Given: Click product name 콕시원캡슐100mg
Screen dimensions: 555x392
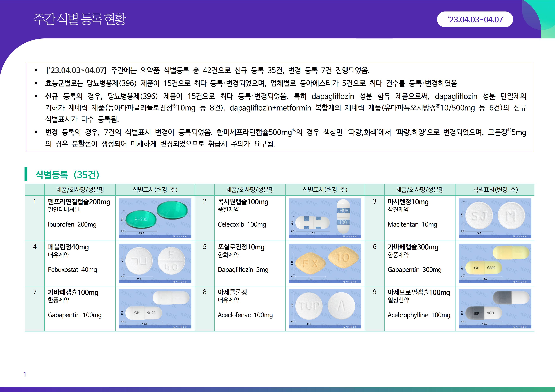Looking at the screenshot, I should tap(243, 202).
